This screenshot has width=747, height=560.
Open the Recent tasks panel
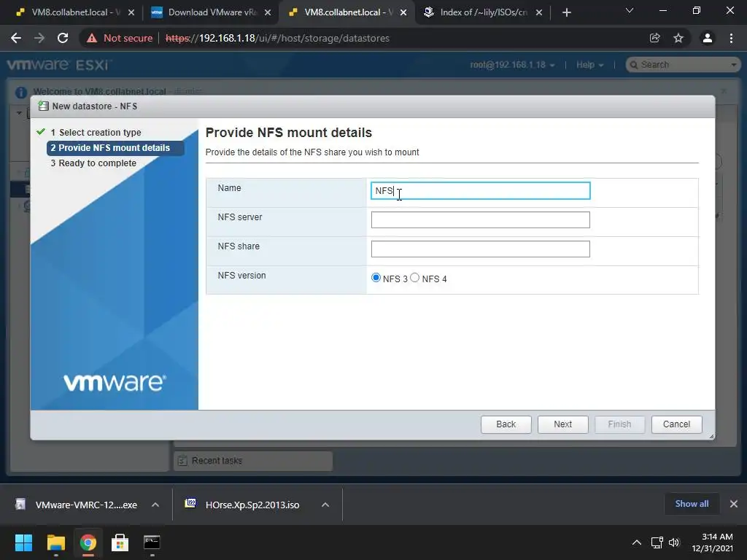click(253, 461)
